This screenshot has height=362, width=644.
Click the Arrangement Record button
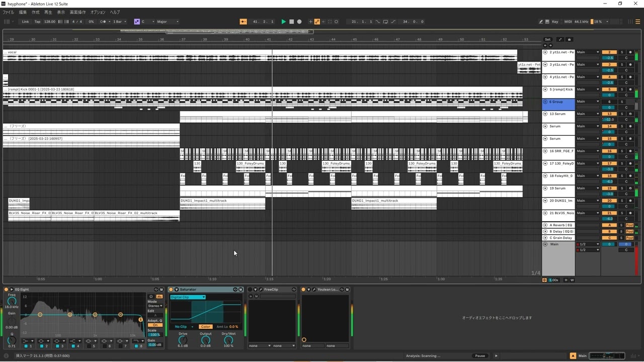point(299,22)
